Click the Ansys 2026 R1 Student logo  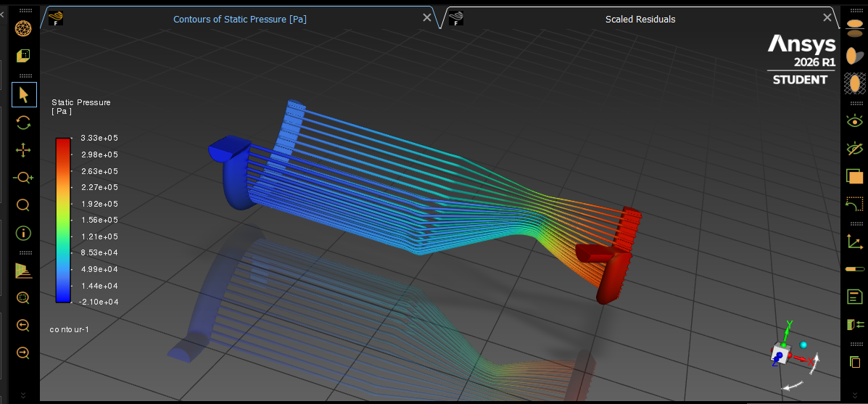[x=801, y=59]
